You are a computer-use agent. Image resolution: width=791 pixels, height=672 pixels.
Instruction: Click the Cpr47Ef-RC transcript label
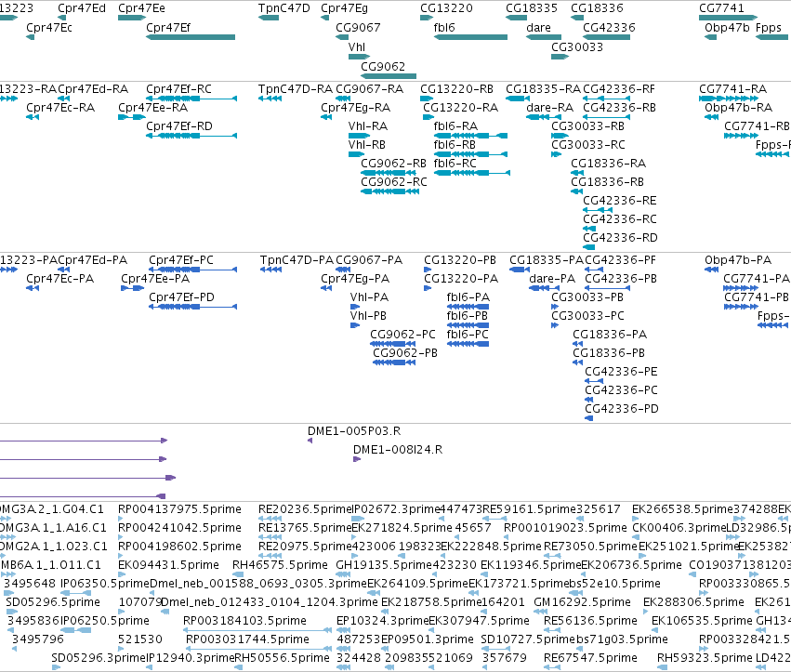[178, 89]
